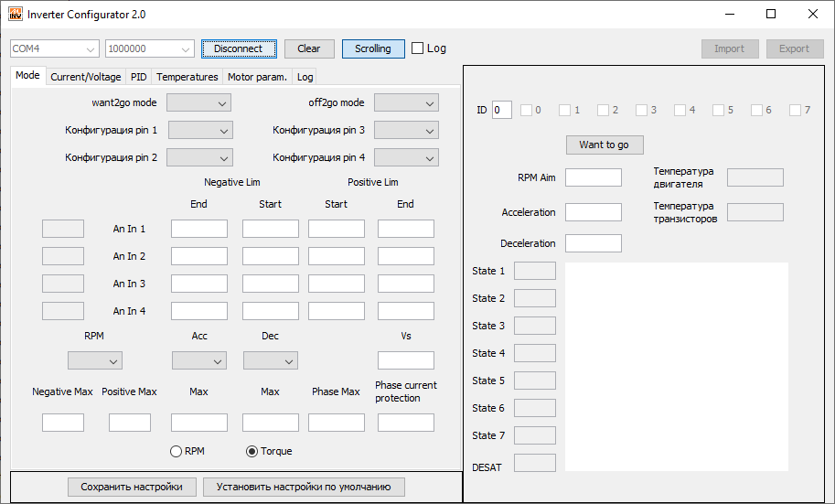Select the Torque radio button
This screenshot has height=504, width=835.
click(252, 451)
